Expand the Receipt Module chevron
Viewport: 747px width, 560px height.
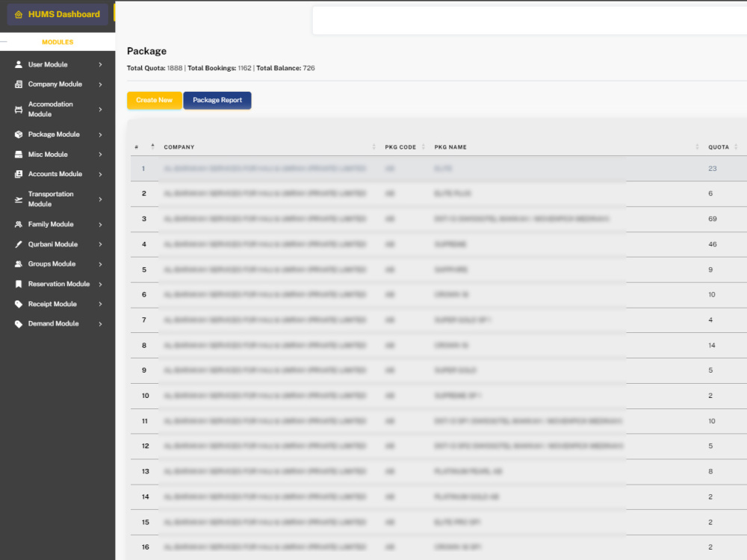click(x=101, y=304)
